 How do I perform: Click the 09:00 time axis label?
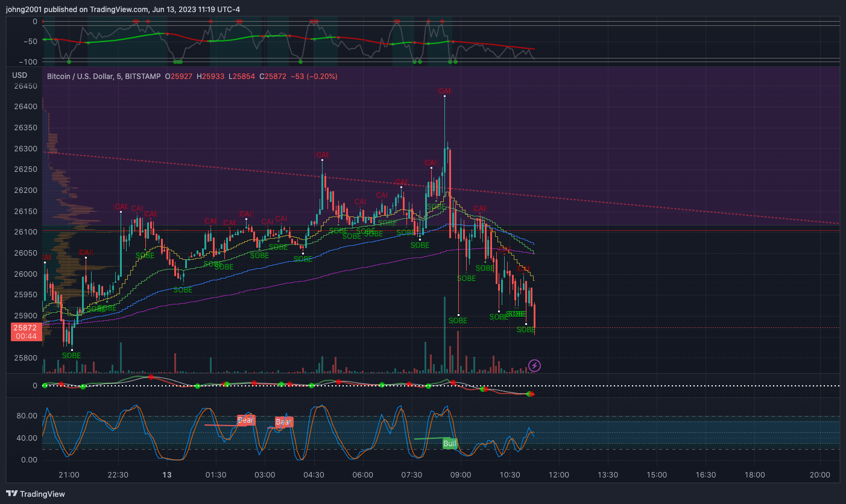[x=461, y=475]
